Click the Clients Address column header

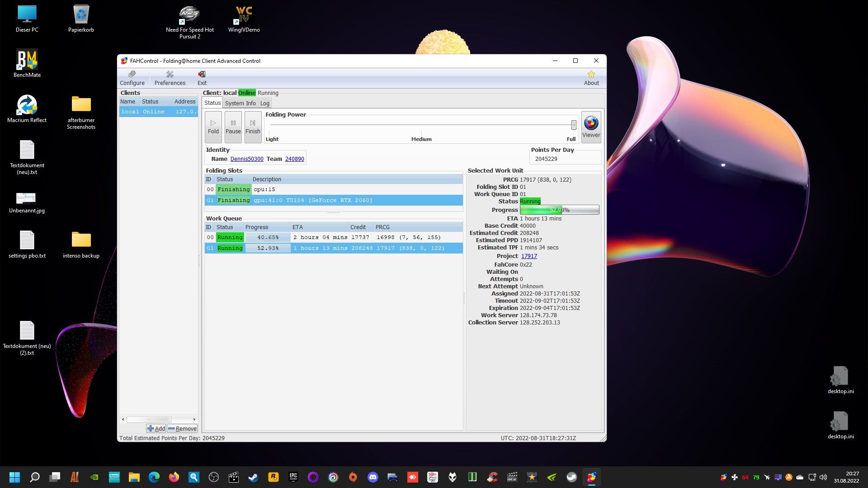coord(185,102)
